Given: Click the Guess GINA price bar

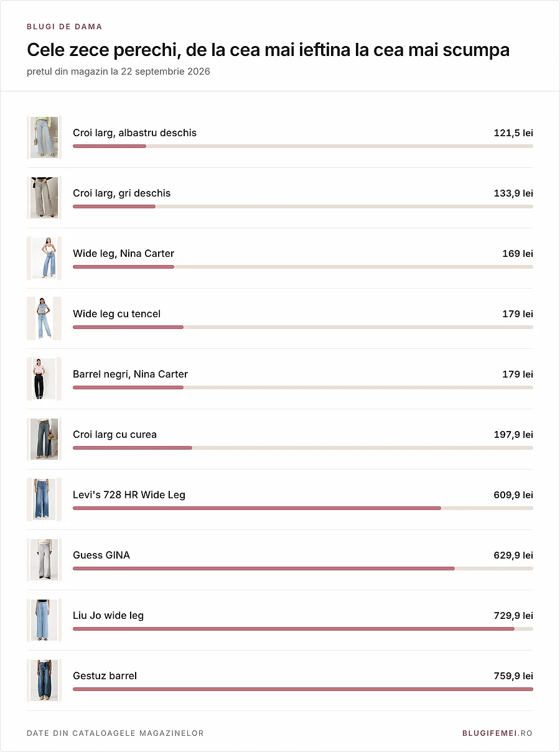Looking at the screenshot, I should point(303,569).
